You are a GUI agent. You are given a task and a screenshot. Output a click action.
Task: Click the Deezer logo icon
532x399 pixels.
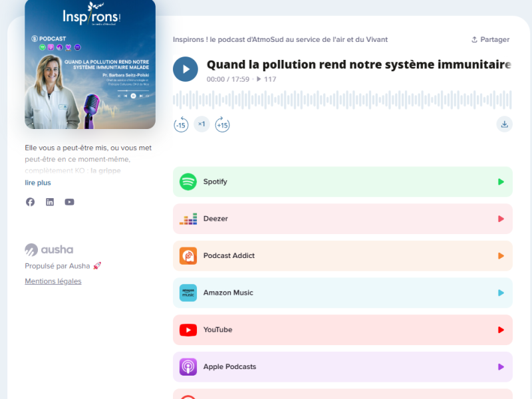pyautogui.click(x=188, y=219)
